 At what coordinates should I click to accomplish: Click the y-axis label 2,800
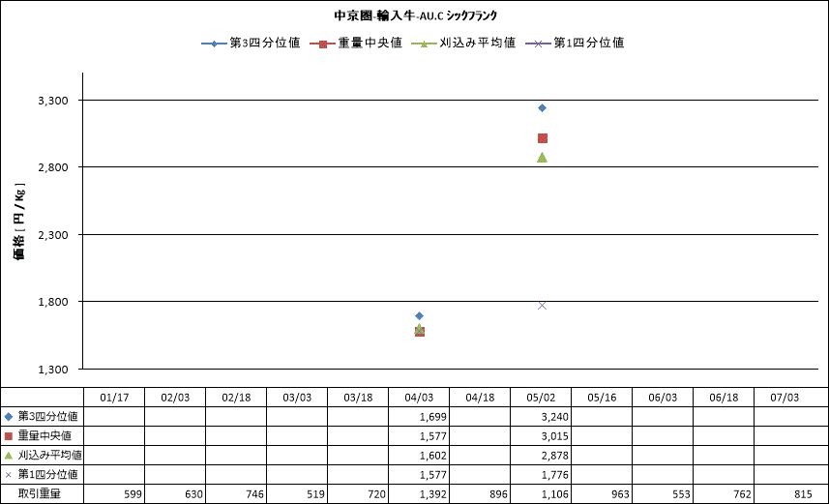53,167
